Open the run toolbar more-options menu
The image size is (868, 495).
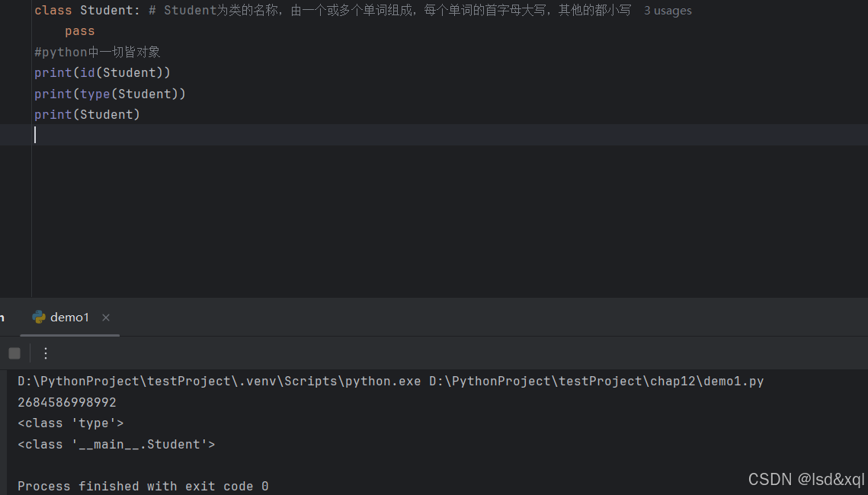pos(46,353)
